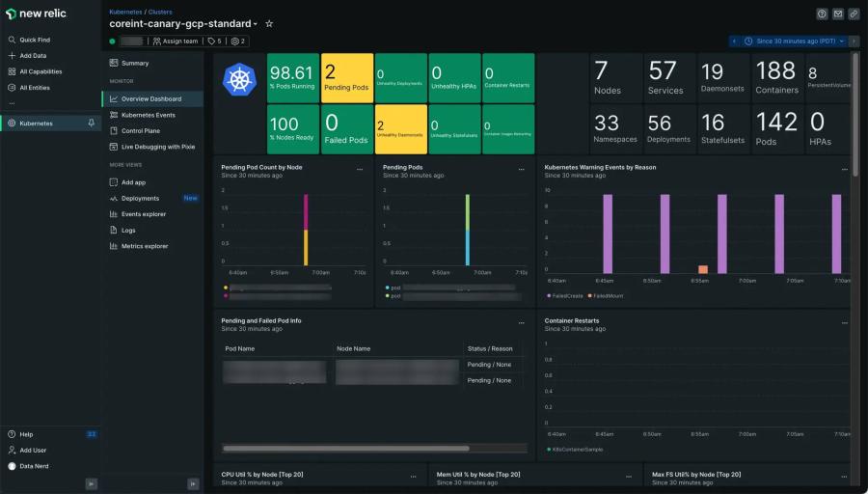
Task: Click the envelope feedback icon
Action: click(x=838, y=14)
